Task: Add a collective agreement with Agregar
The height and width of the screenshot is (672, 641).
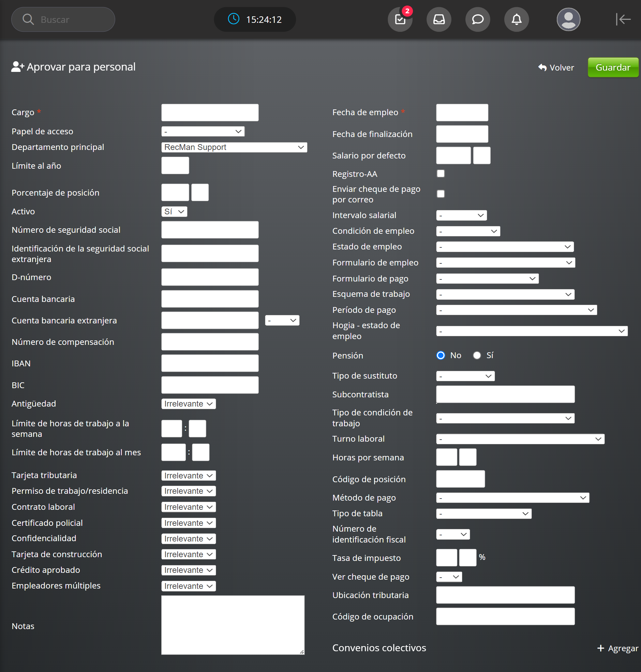Action: click(617, 648)
